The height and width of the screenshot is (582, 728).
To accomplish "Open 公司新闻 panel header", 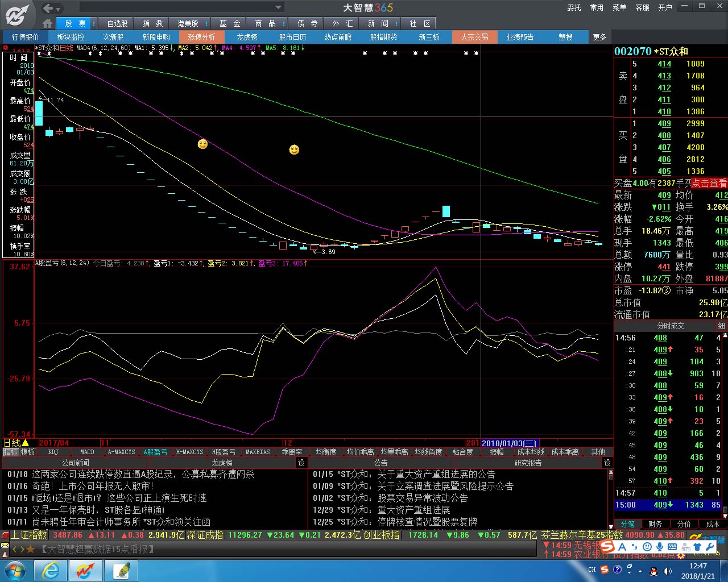I will (76, 463).
